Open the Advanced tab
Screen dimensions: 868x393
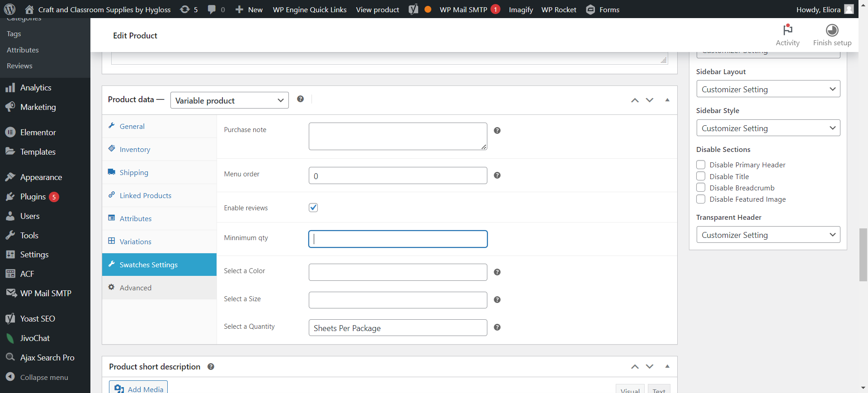(x=159, y=288)
